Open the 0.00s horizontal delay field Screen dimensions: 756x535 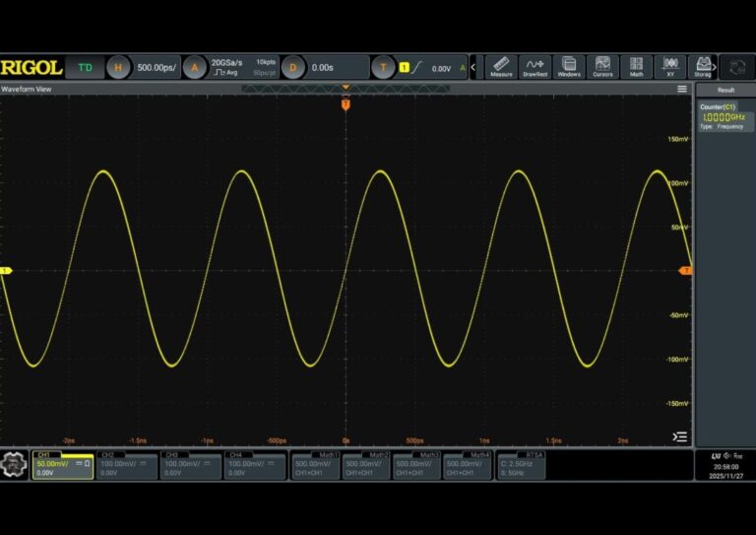pyautogui.click(x=338, y=68)
